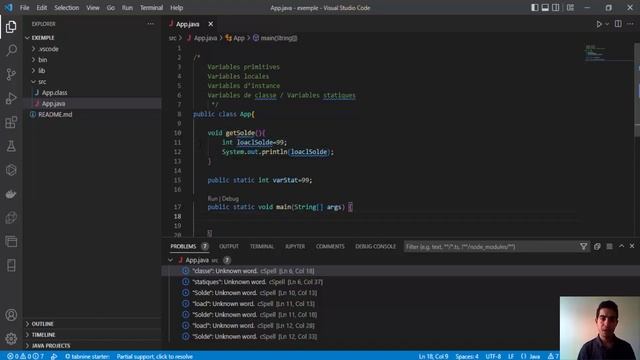Switch to the TERMINAL panel tab
This screenshot has width=640, height=360.
[262, 246]
